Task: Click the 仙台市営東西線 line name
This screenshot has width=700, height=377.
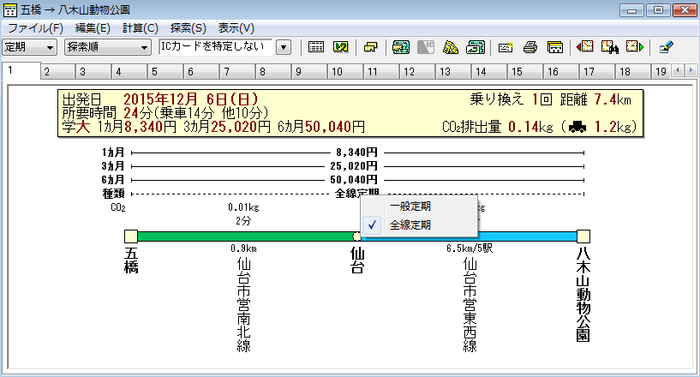Action: [470, 304]
